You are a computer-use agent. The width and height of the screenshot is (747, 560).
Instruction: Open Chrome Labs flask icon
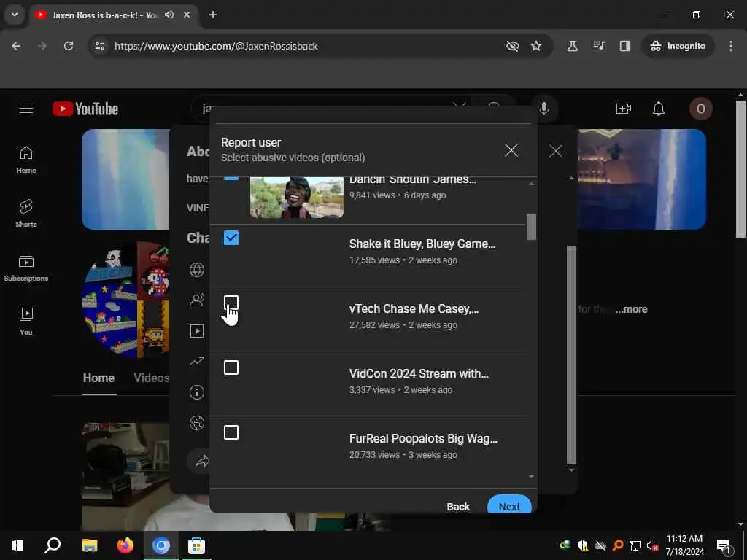(x=572, y=46)
